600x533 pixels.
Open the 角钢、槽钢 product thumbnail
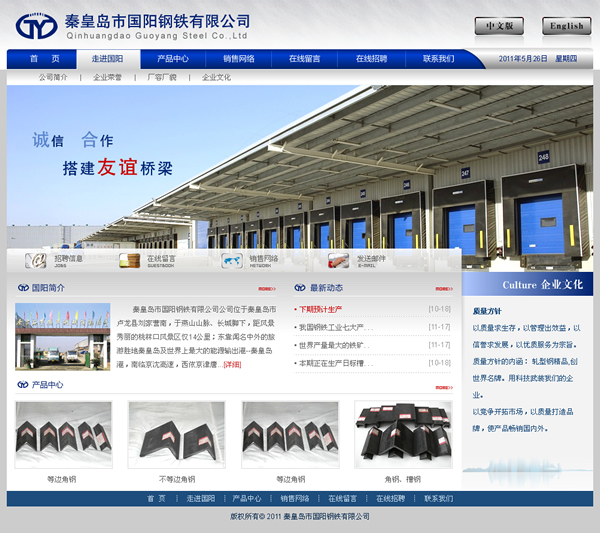(x=403, y=435)
